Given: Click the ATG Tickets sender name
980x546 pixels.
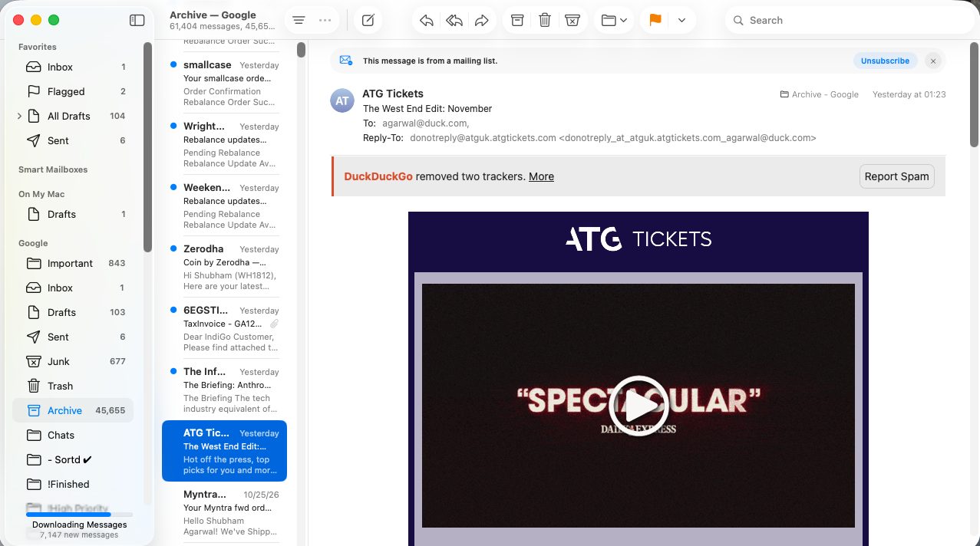Looking at the screenshot, I should tap(393, 94).
